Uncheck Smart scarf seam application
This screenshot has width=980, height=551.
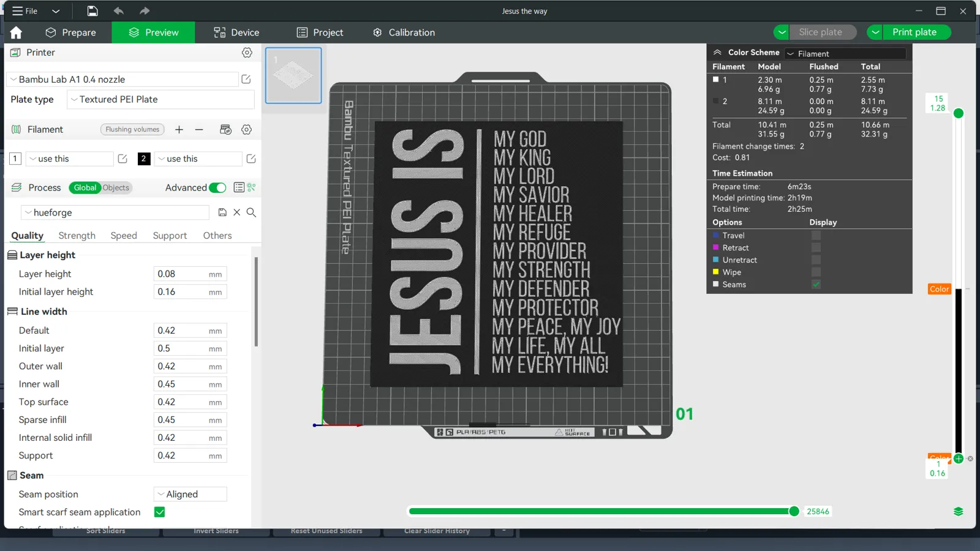click(160, 512)
